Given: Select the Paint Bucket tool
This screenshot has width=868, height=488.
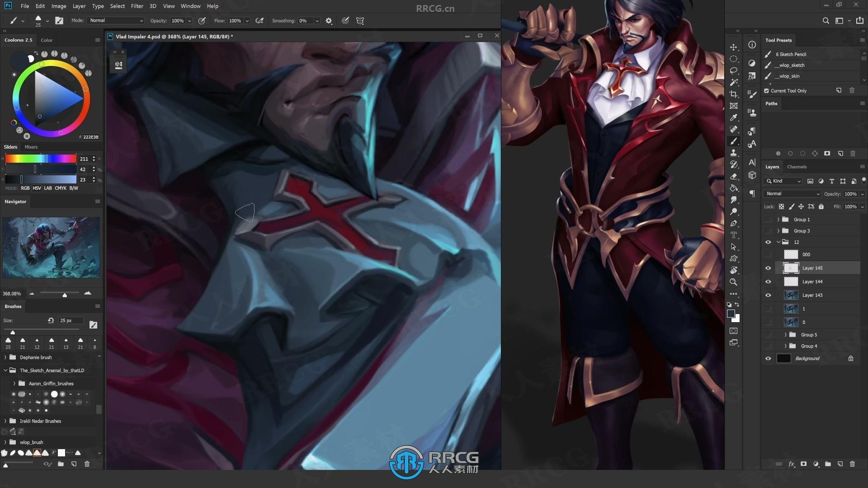Looking at the screenshot, I should point(734,188).
